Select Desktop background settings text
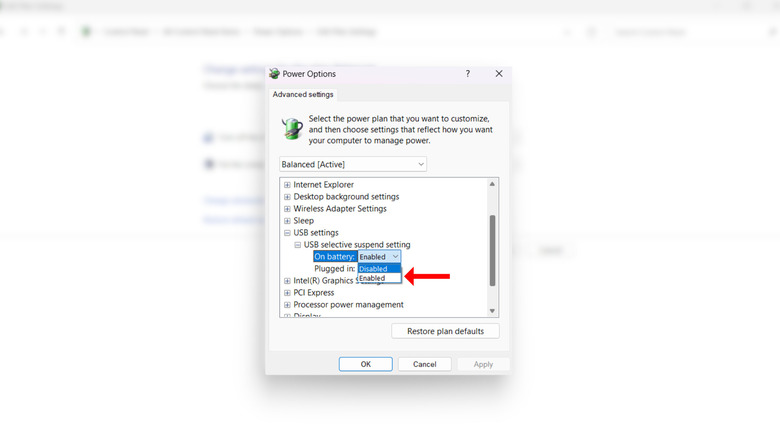The width and height of the screenshot is (780, 438). point(346,197)
